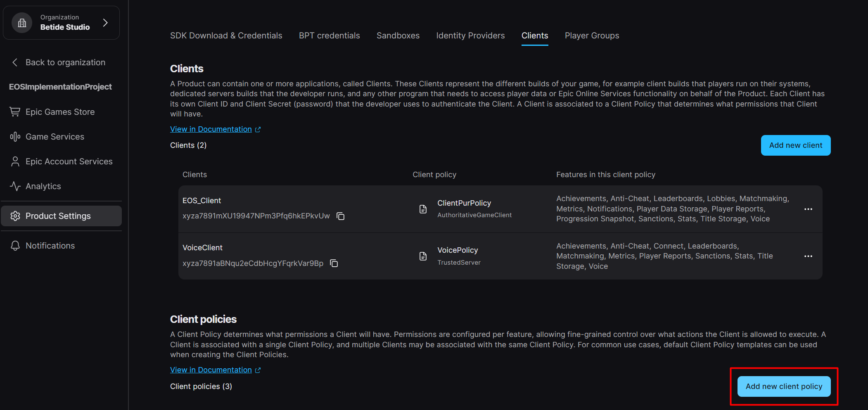868x410 pixels.
Task: Go to Analytics in sidebar
Action: point(43,186)
